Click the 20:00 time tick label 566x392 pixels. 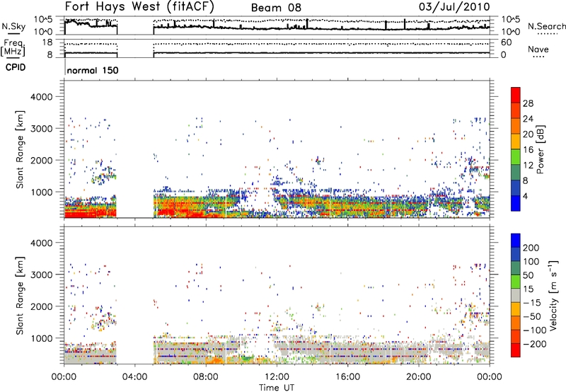[419, 377]
